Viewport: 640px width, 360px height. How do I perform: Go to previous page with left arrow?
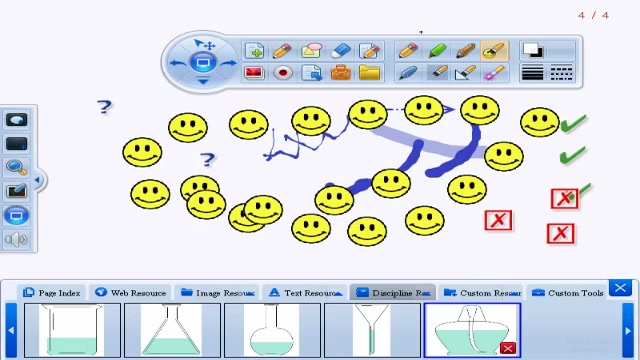178,63
